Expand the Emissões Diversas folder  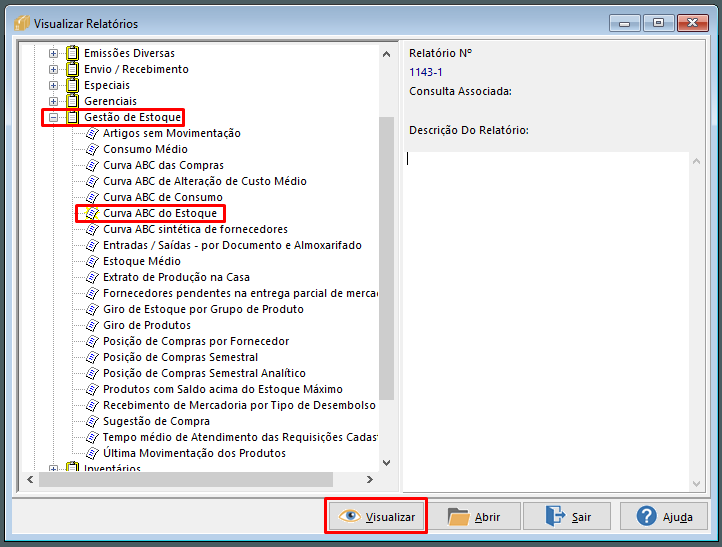point(53,53)
